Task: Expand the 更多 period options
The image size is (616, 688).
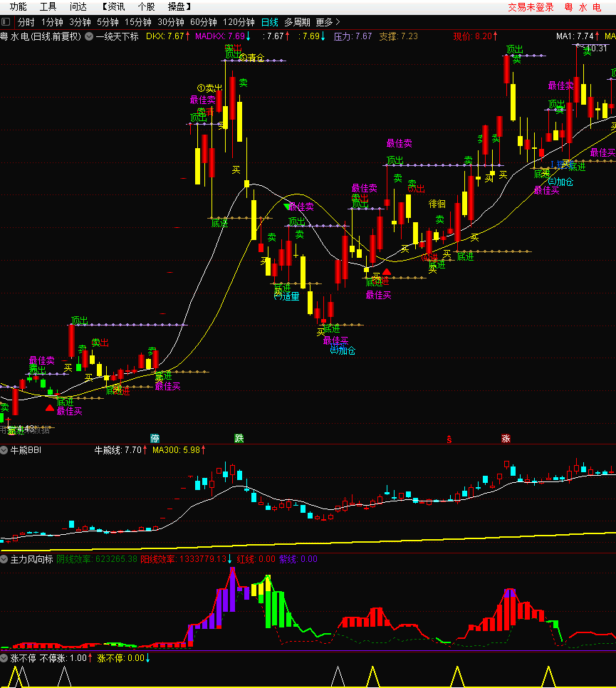Action: coord(328,22)
